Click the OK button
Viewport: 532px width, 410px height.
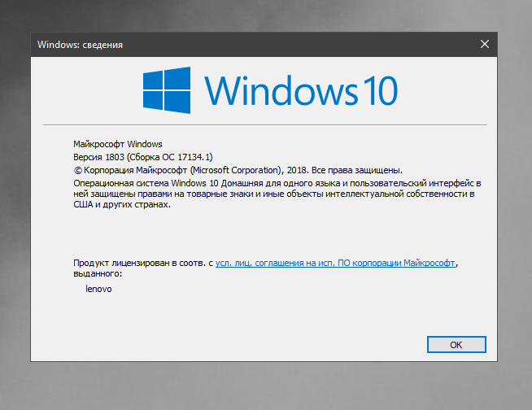point(456,344)
